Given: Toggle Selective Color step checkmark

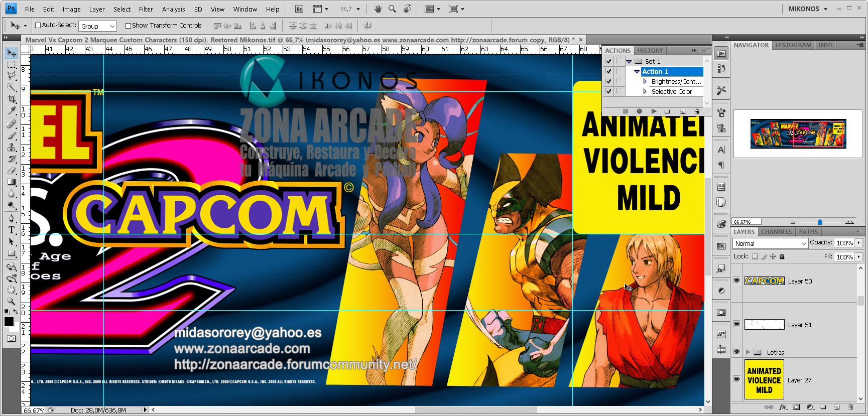Looking at the screenshot, I should [x=608, y=91].
